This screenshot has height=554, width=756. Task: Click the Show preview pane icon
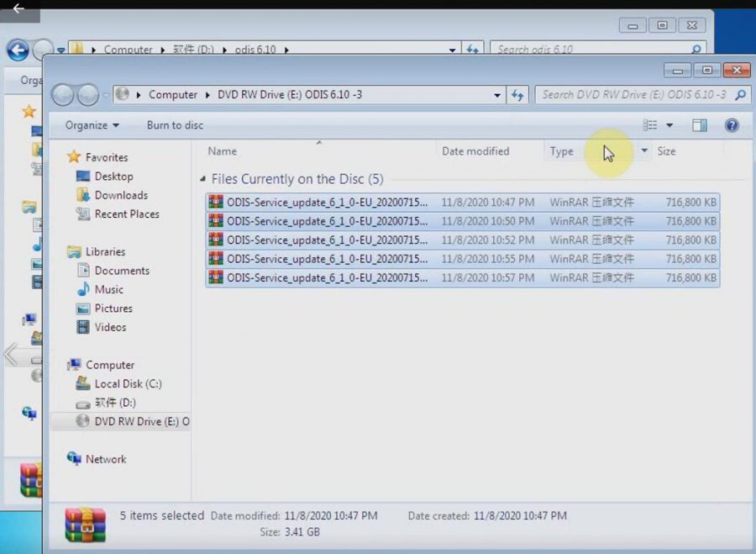[700, 124]
